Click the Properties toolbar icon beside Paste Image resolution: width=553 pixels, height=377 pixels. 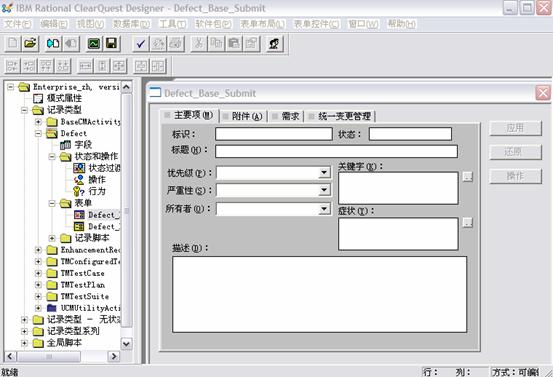click(252, 44)
